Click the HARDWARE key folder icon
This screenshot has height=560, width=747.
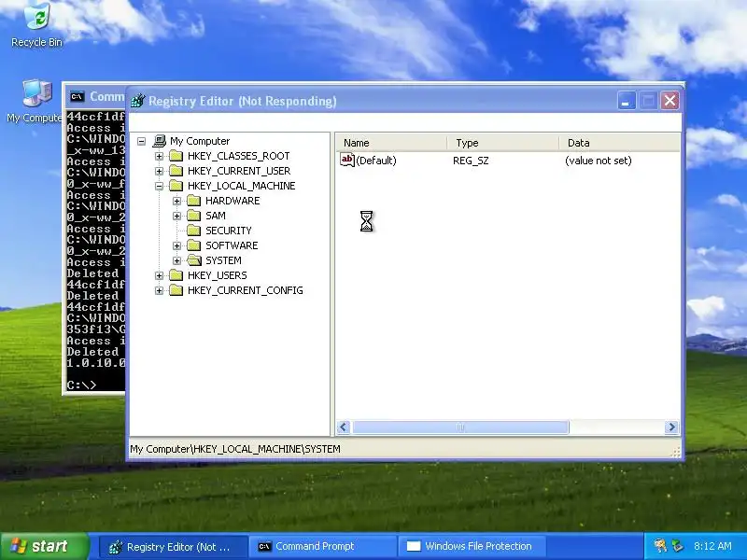(194, 201)
